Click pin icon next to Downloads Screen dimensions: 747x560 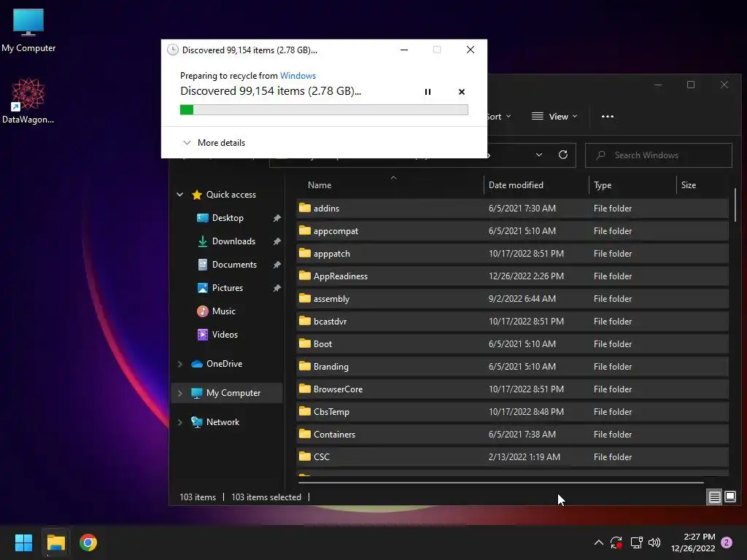(276, 241)
